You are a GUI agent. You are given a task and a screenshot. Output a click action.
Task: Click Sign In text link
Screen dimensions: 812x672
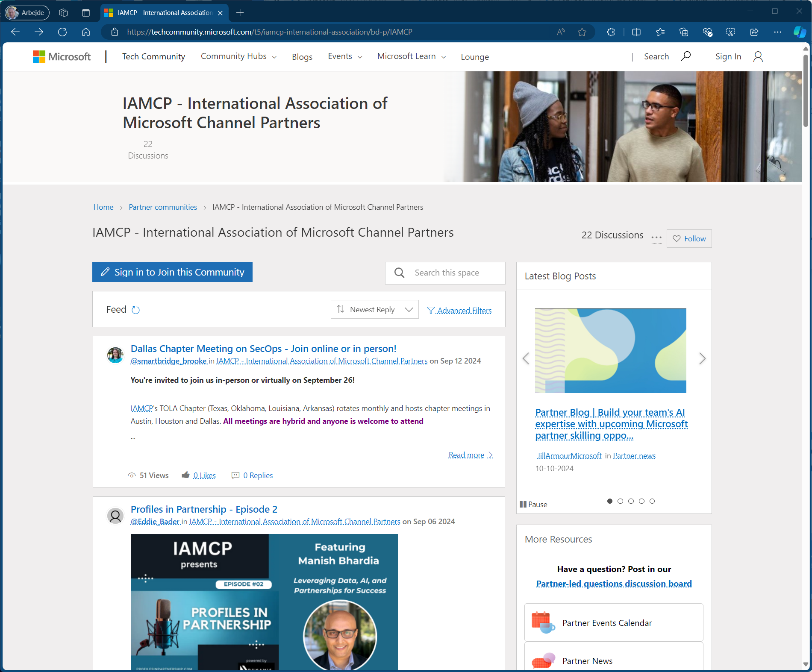tap(728, 56)
